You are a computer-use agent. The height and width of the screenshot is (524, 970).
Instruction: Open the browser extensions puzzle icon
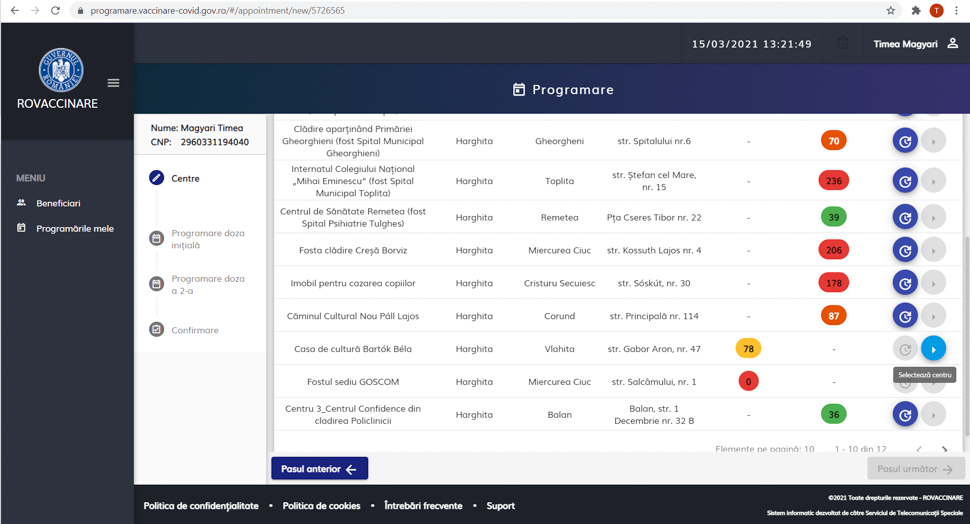coord(915,11)
